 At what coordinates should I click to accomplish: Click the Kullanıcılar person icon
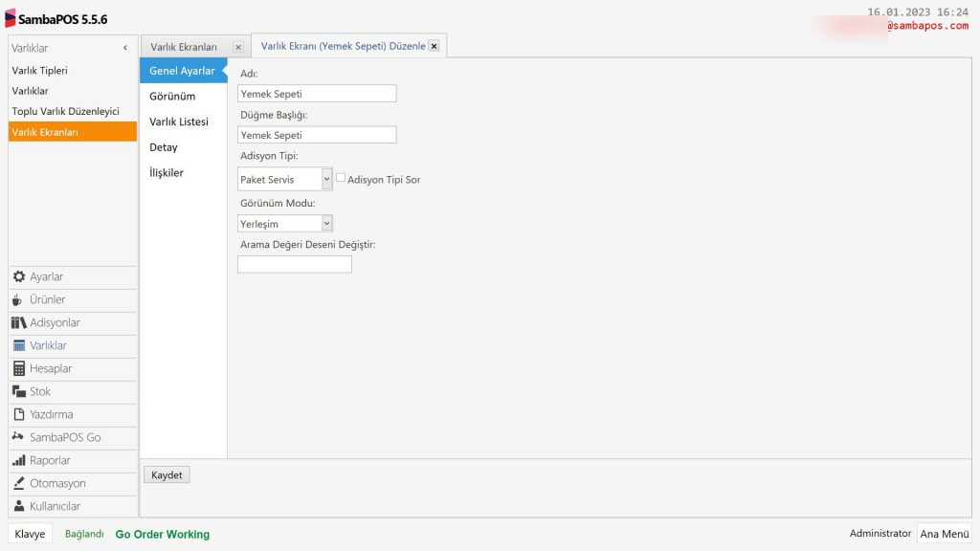[x=19, y=506]
